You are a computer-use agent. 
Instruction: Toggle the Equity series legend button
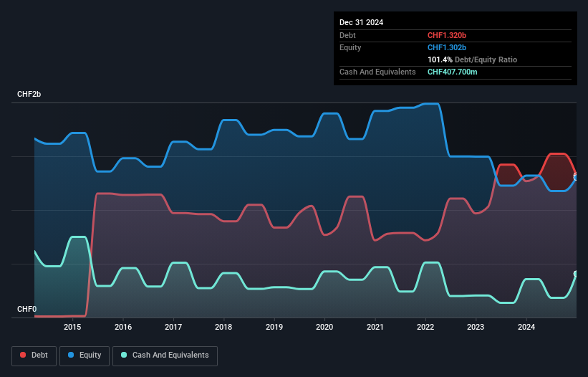(x=85, y=355)
